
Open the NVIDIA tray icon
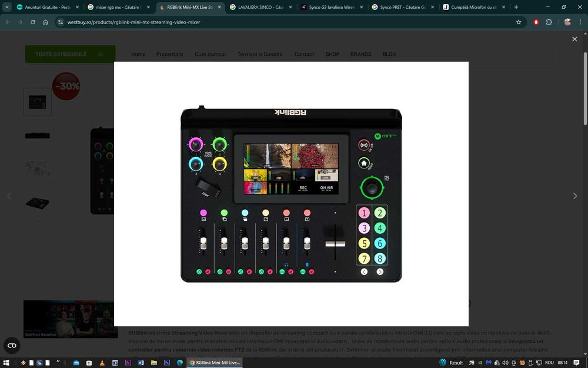(x=480, y=363)
